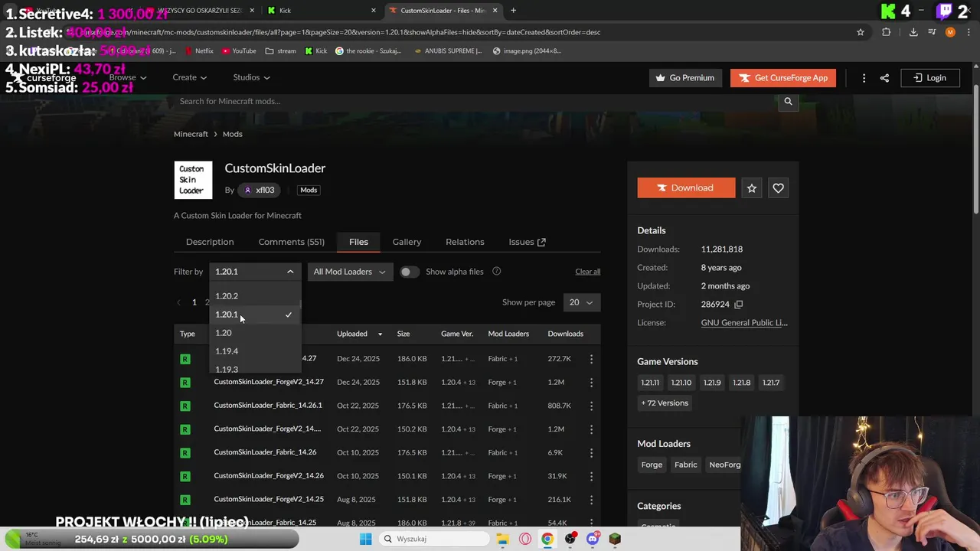Open the browser downloads icon
The image size is (980, 551).
[x=913, y=32]
